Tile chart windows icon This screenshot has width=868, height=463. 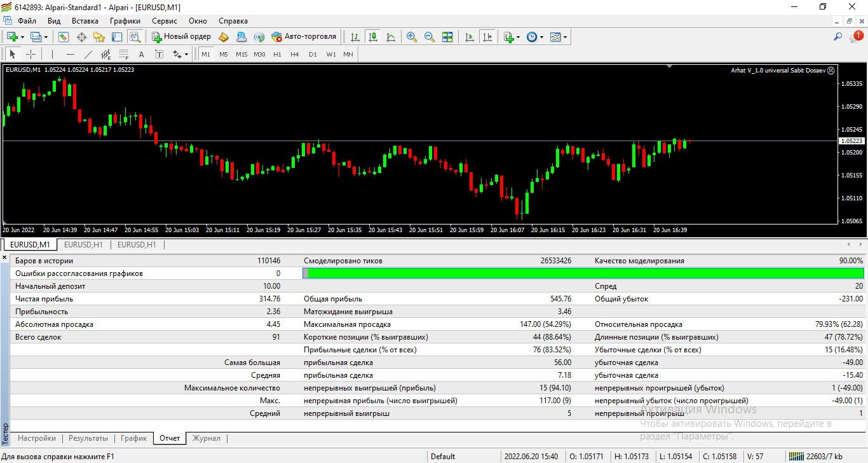[x=447, y=37]
